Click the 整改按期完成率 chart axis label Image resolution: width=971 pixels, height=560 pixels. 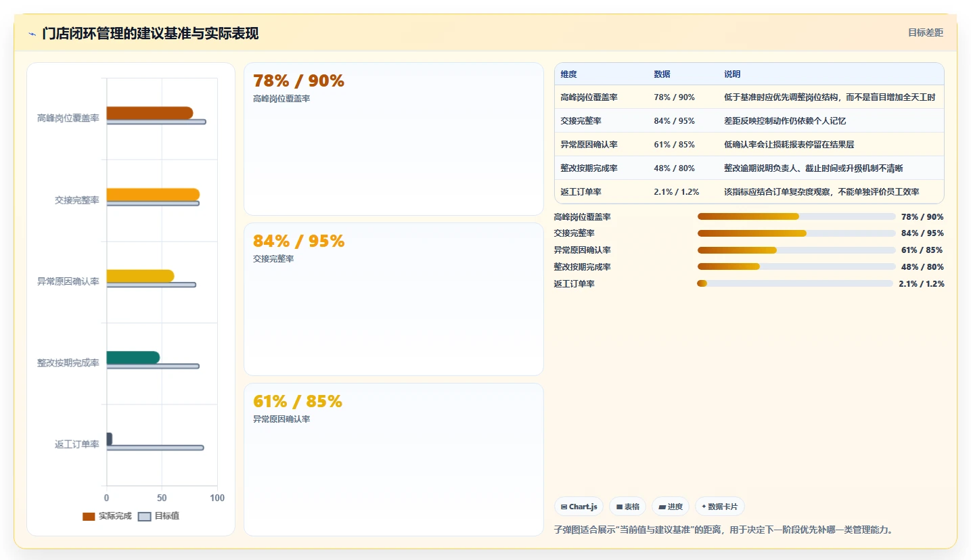click(68, 363)
